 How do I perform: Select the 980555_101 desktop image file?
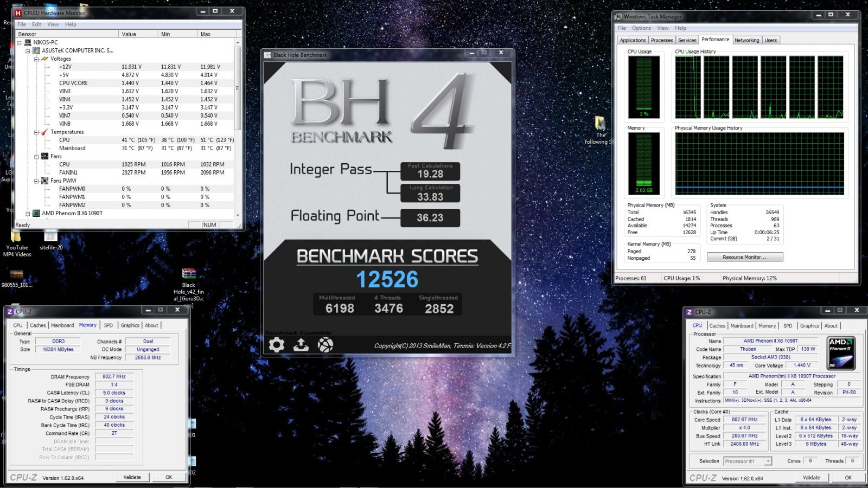[x=17, y=278]
